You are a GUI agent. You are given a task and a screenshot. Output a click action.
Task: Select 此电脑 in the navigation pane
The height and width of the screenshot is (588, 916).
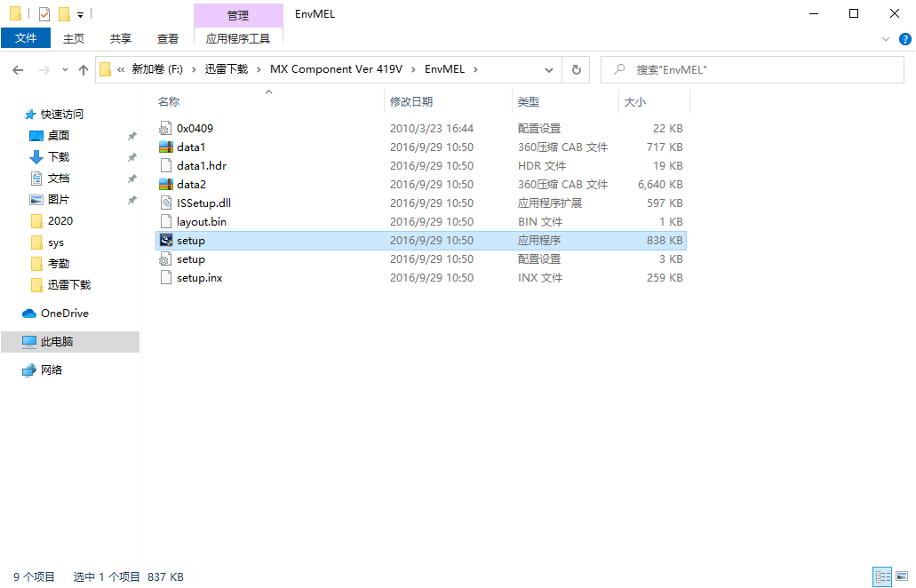pyautogui.click(x=57, y=342)
